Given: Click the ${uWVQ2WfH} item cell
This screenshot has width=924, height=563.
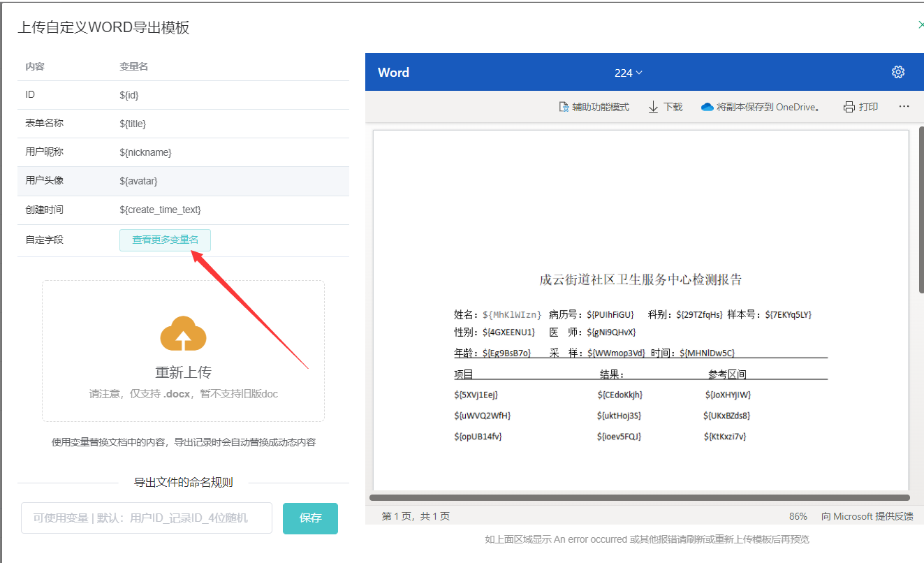Looking at the screenshot, I should tap(482, 416).
